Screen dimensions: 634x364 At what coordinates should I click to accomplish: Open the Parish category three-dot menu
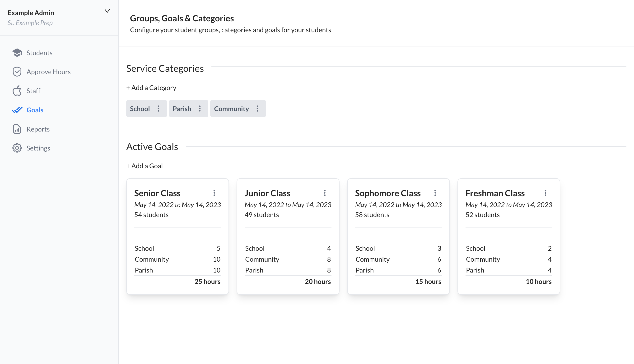(x=200, y=109)
